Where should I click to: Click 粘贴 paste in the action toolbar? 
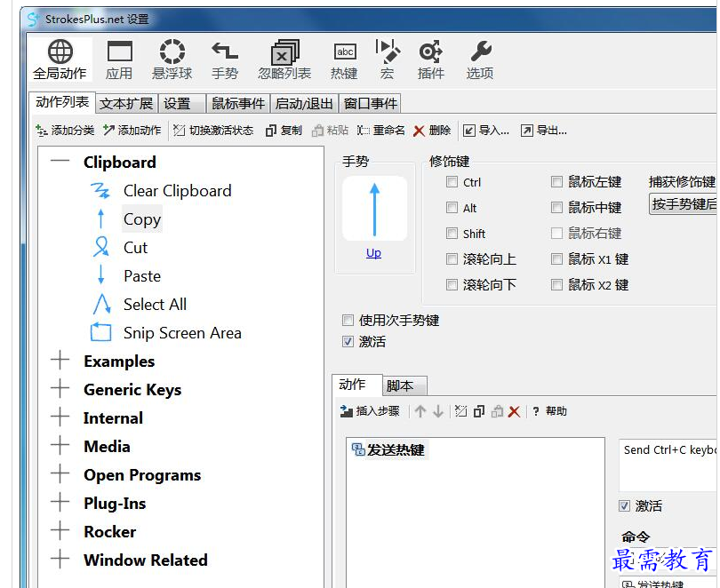[330, 131]
